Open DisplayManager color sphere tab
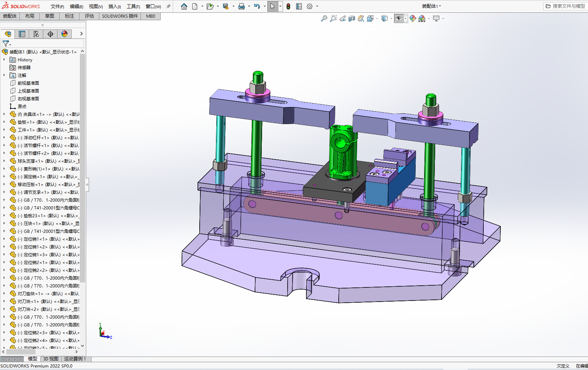Image resolution: width=588 pixels, height=370 pixels. point(65,34)
